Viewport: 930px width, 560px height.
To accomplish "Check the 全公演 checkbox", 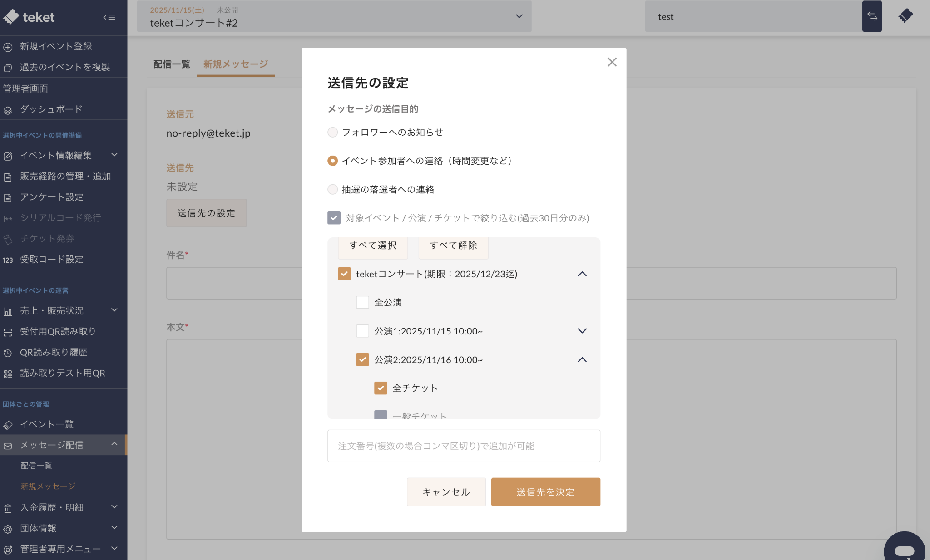I will [x=362, y=302].
